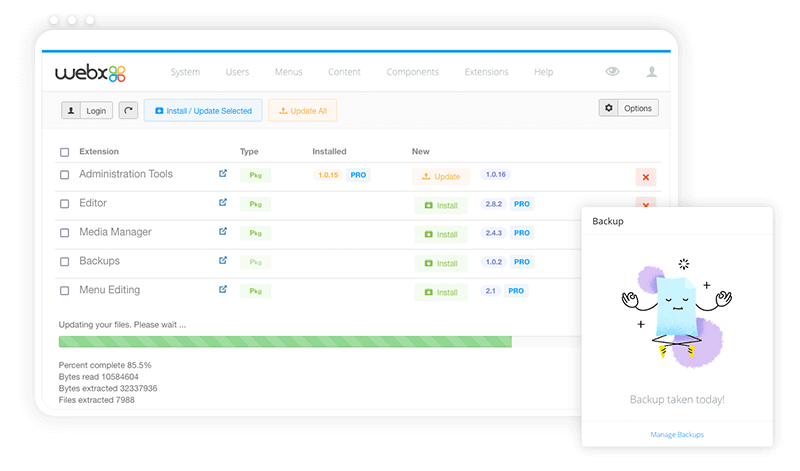Click the refresh arrow button
This screenshot has height=471, width=800.
pos(129,110)
